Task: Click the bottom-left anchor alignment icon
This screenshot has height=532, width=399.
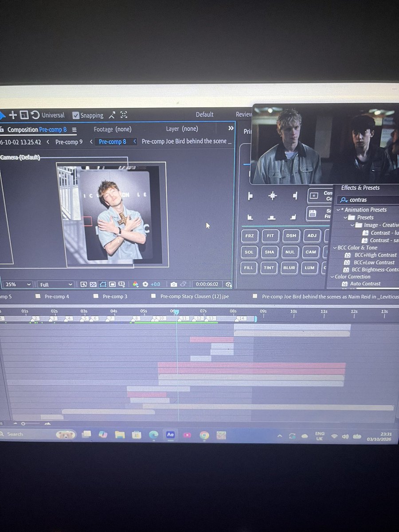Action: pos(250,217)
